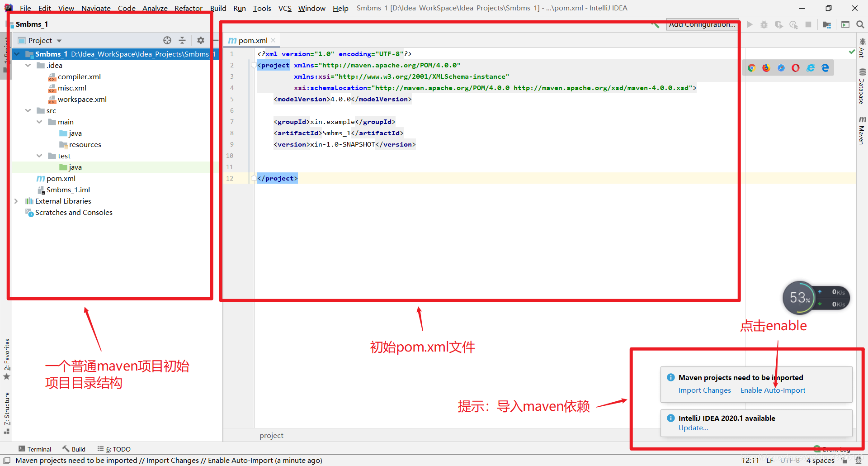Close the pom.xml tab
868x466 pixels.
coord(274,40)
